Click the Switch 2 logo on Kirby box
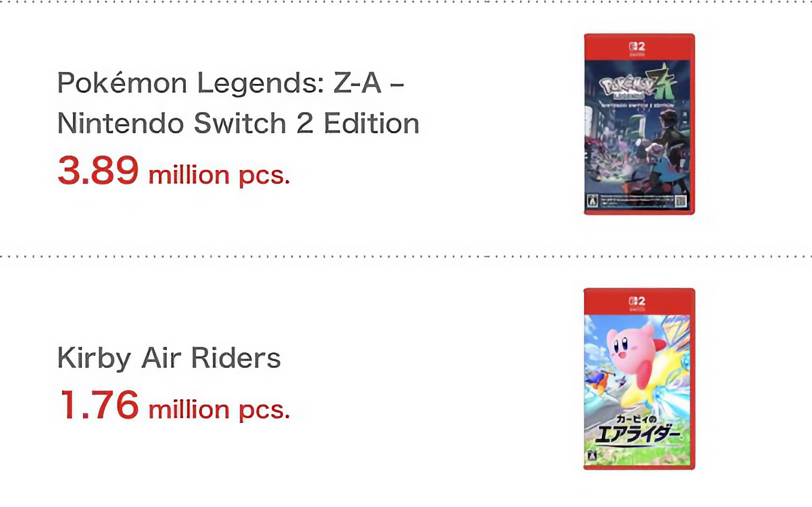Image resolution: width=812 pixels, height=507 pixels. 637,302
